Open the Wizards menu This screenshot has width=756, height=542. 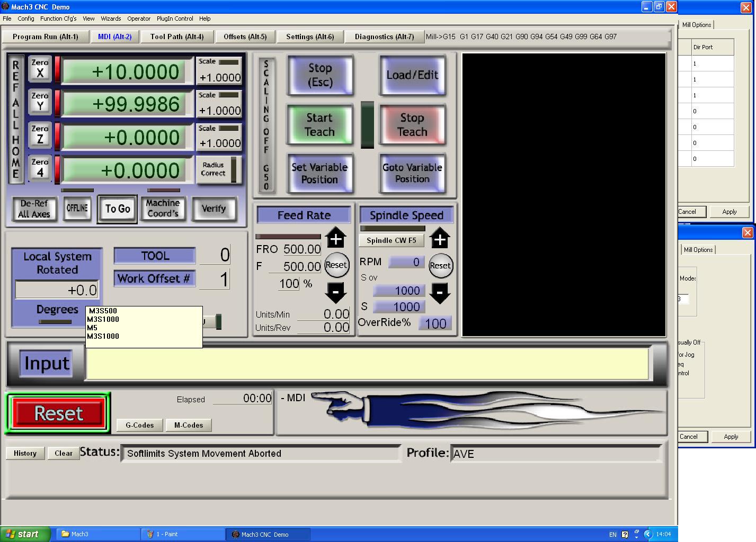(x=111, y=19)
